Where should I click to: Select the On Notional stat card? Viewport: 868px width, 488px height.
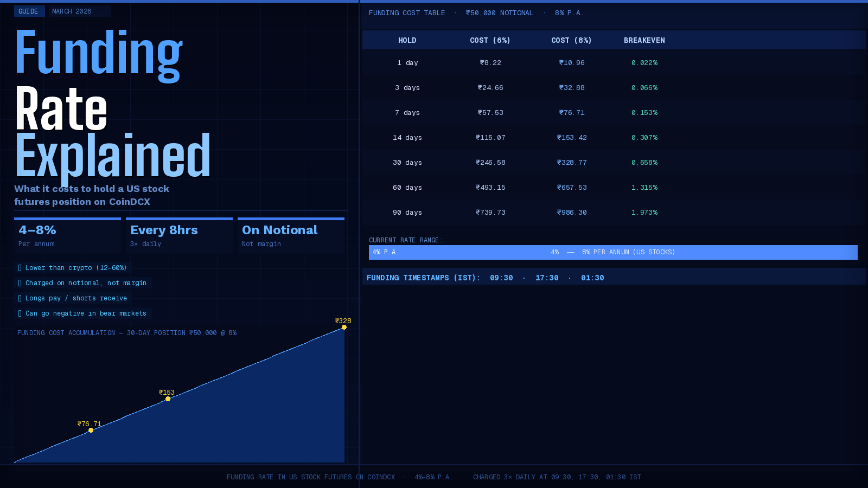click(291, 235)
